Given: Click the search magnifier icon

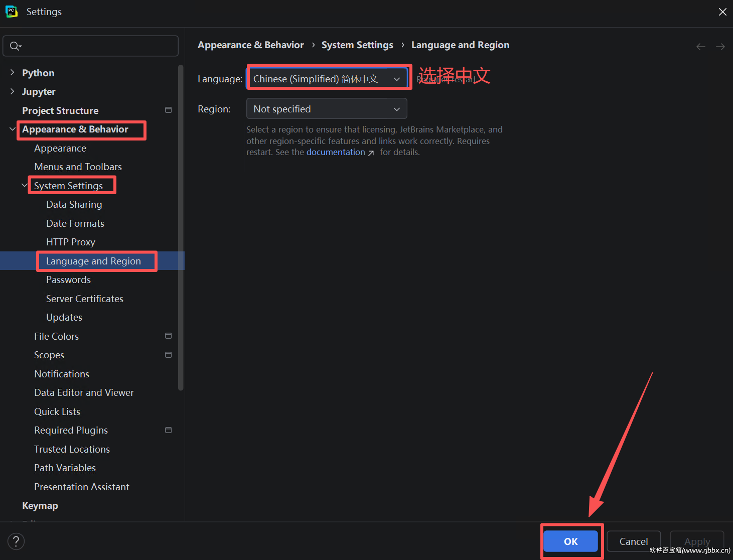Looking at the screenshot, I should 15,46.
